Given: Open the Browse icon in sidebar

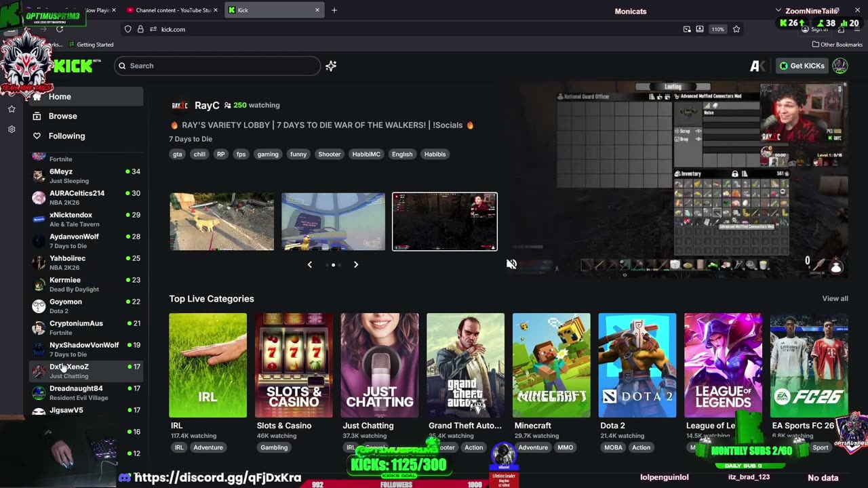Looking at the screenshot, I should pyautogui.click(x=37, y=116).
